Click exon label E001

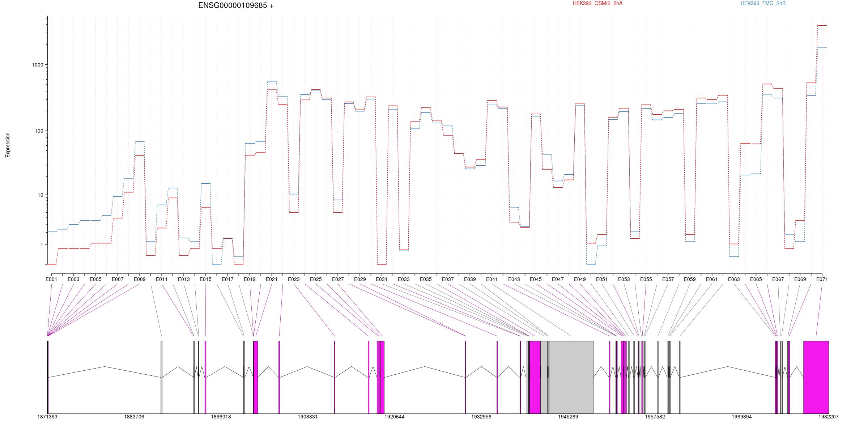[51, 279]
